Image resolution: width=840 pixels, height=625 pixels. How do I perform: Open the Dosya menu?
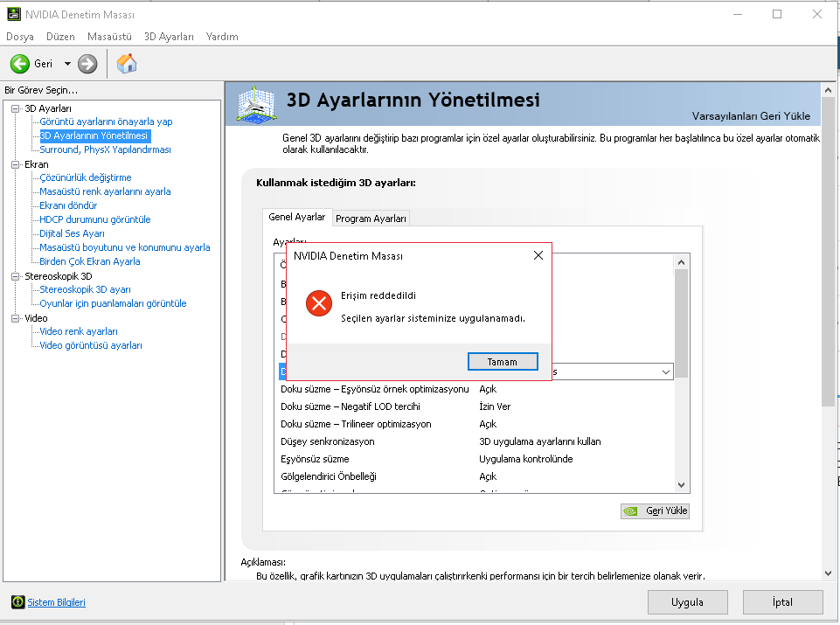(x=20, y=37)
